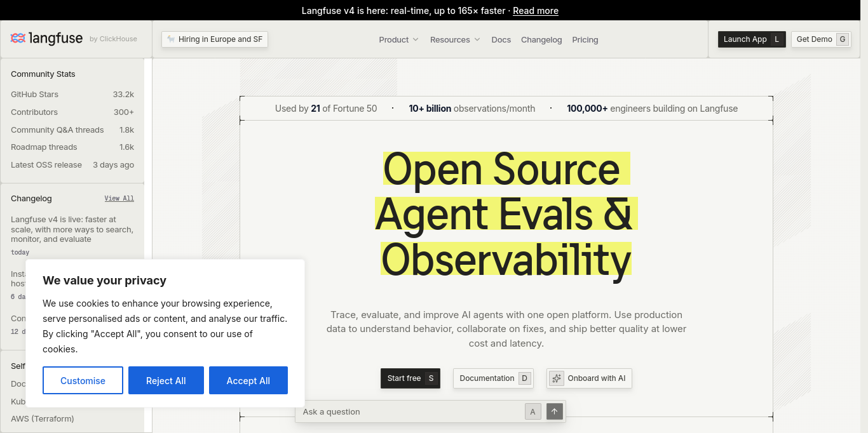Click the Onboard with AI sparkle icon
The image size is (868, 433).
pyautogui.click(x=557, y=378)
